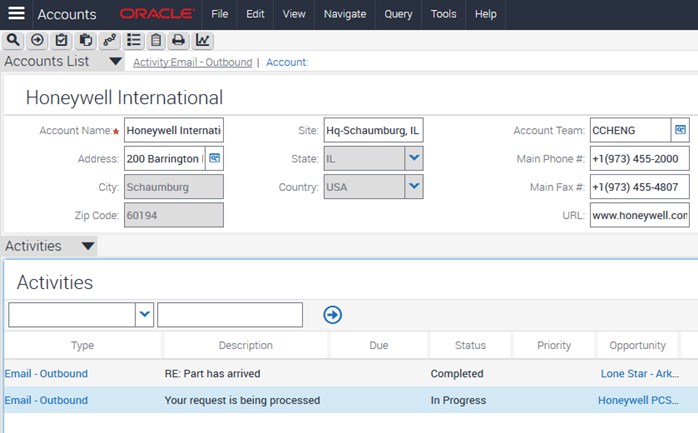
Task: Sort by the Priority column header
Action: [x=554, y=345]
